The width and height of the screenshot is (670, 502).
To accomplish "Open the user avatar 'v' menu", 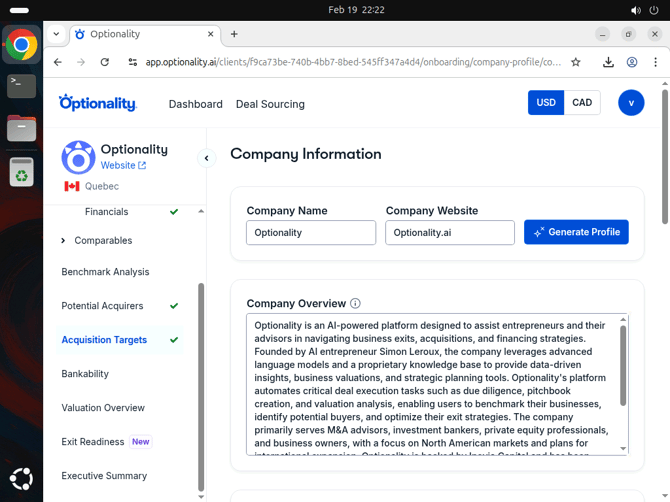I will tap(631, 103).
